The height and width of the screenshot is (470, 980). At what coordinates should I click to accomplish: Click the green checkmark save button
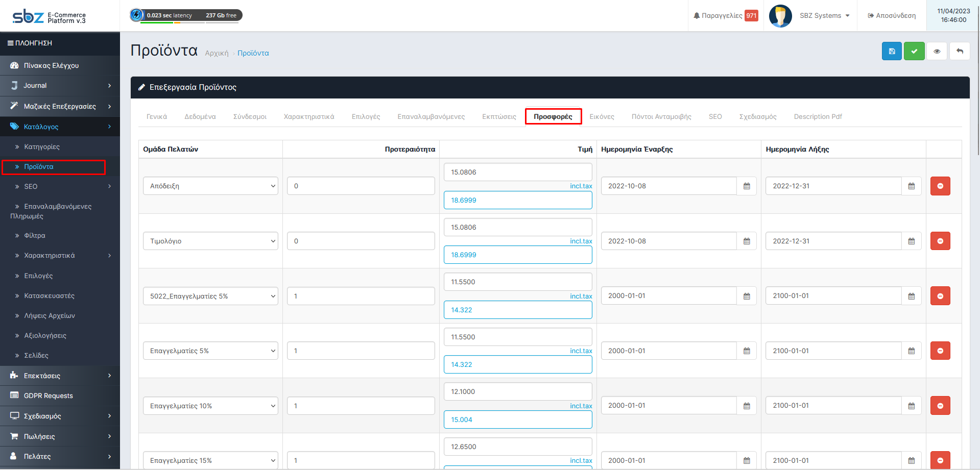pyautogui.click(x=914, y=51)
